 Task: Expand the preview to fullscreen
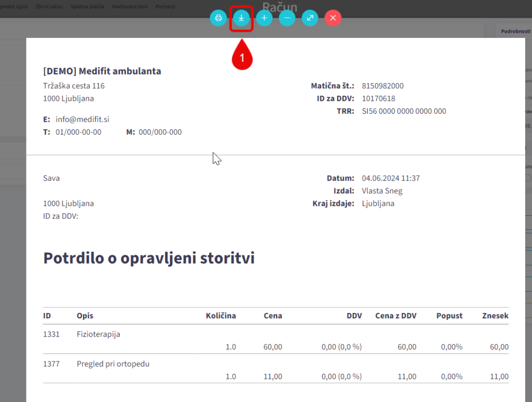310,18
